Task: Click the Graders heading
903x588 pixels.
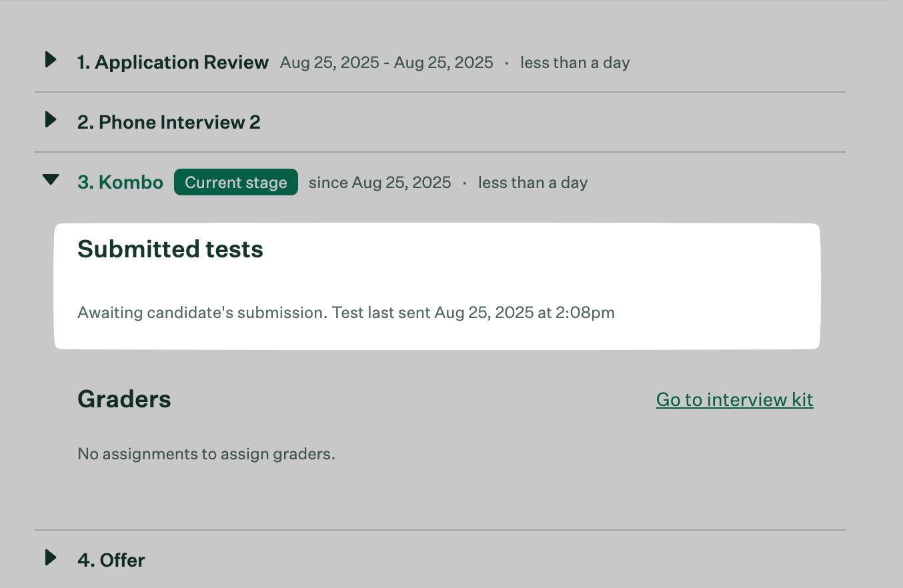Action: click(x=124, y=399)
